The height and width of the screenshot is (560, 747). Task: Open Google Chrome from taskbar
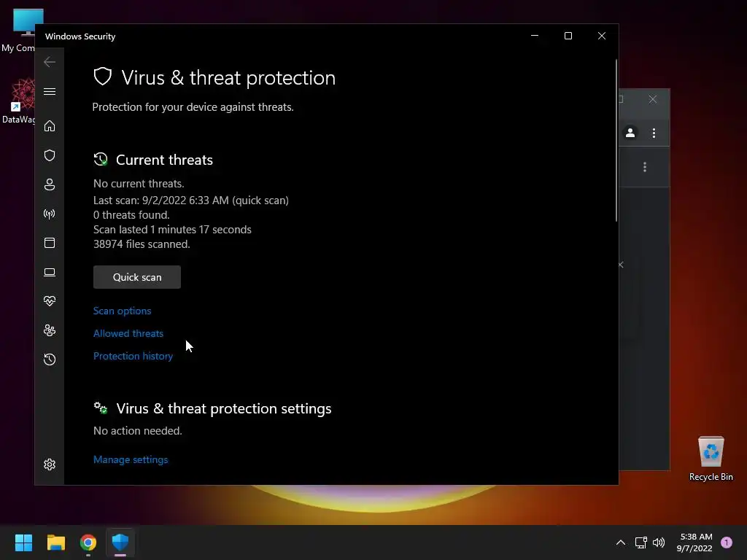pyautogui.click(x=88, y=542)
